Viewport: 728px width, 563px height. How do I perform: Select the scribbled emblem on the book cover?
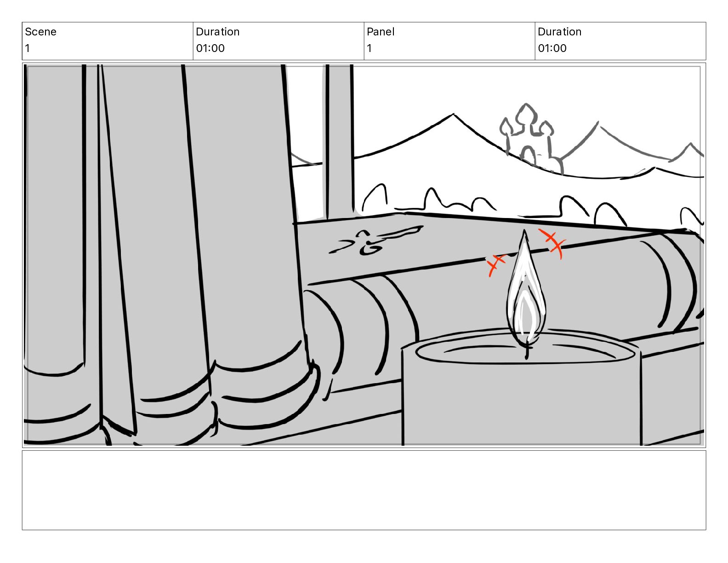[x=375, y=241]
